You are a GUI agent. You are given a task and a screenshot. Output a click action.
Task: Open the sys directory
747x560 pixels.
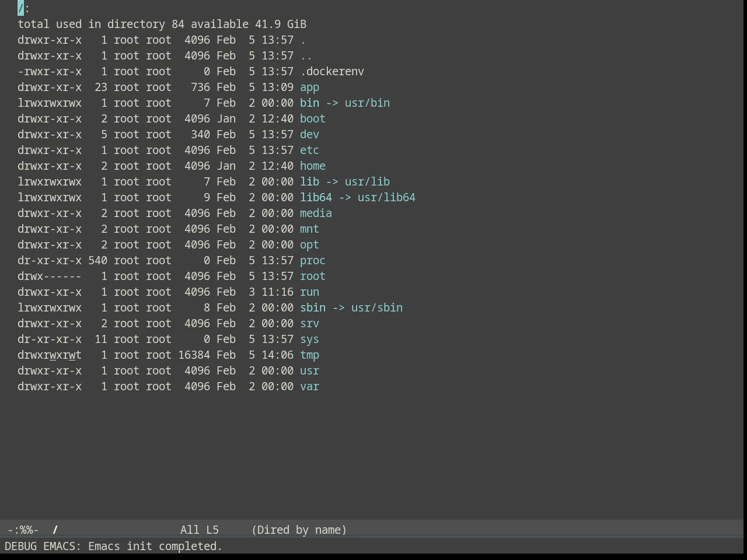point(309,339)
